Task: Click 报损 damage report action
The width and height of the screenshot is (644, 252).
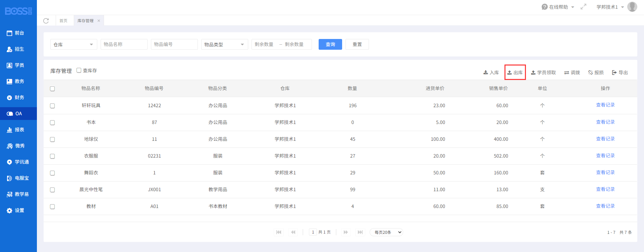Action: [x=596, y=73]
